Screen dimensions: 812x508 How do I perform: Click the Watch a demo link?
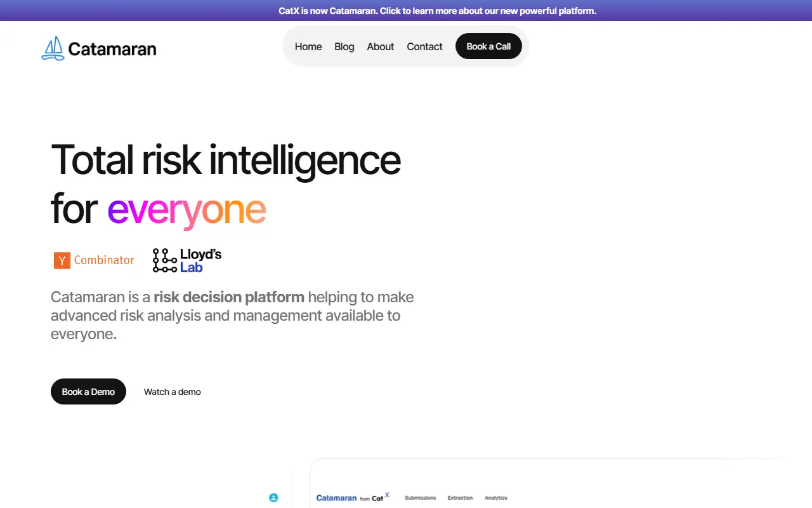point(173,392)
